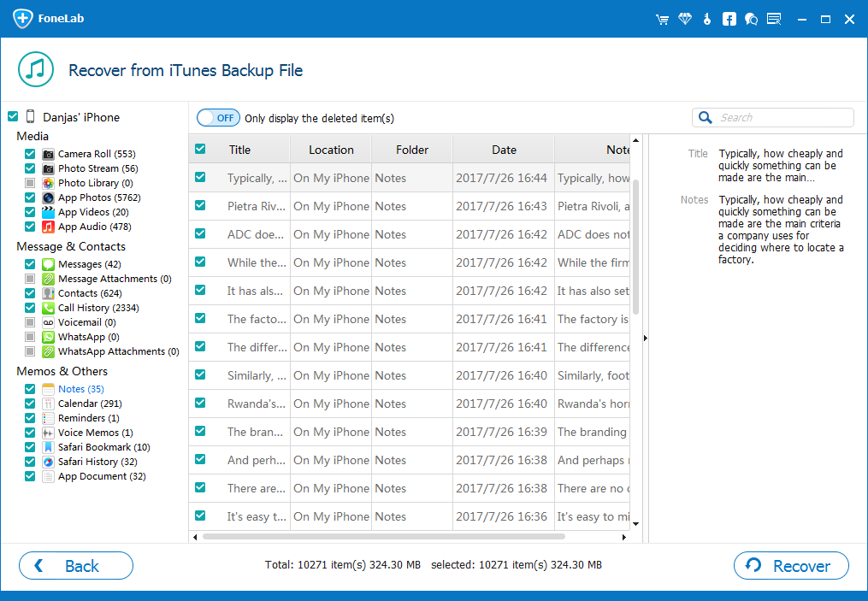
Task: Click the Message Attachments paperclip icon
Action: pyautogui.click(x=48, y=279)
